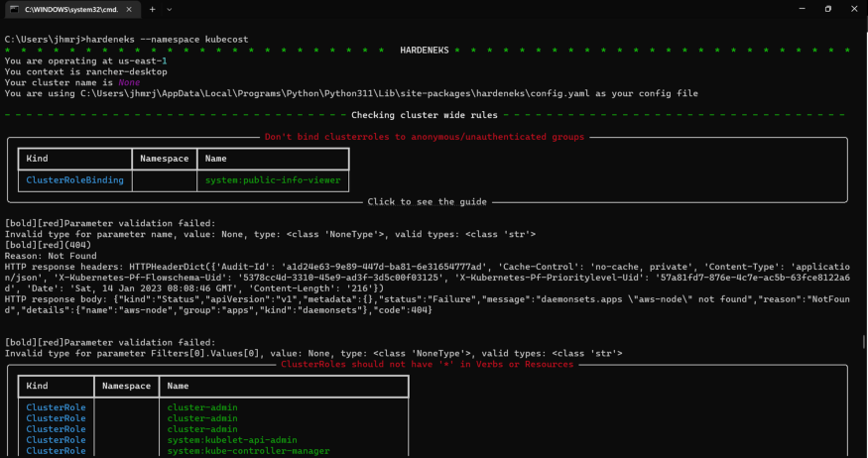Click the system:kubelet-api-admin entry
Image resolution: width=868 pixels, height=458 pixels.
pyautogui.click(x=232, y=440)
